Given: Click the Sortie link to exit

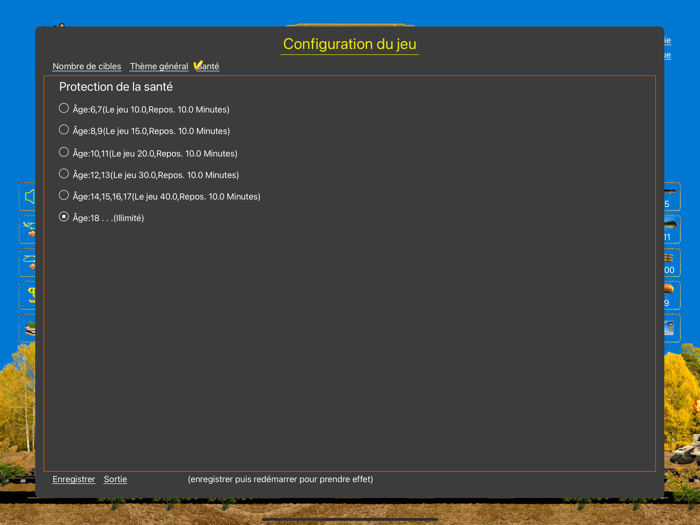Looking at the screenshot, I should pos(115,479).
